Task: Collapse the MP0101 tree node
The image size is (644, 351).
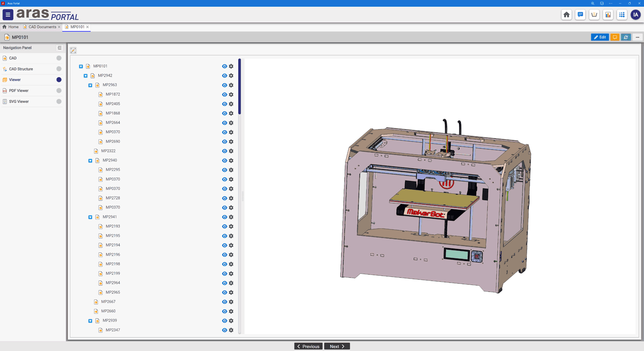Action: pyautogui.click(x=81, y=66)
